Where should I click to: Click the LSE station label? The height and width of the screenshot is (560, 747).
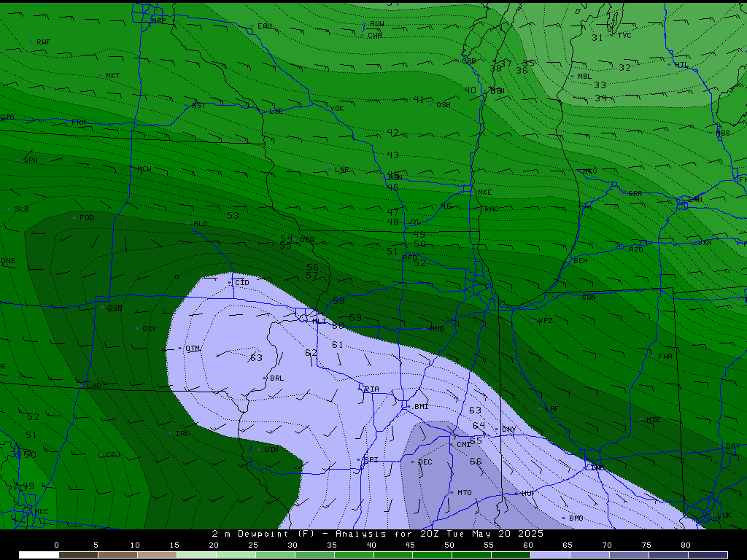tap(276, 112)
